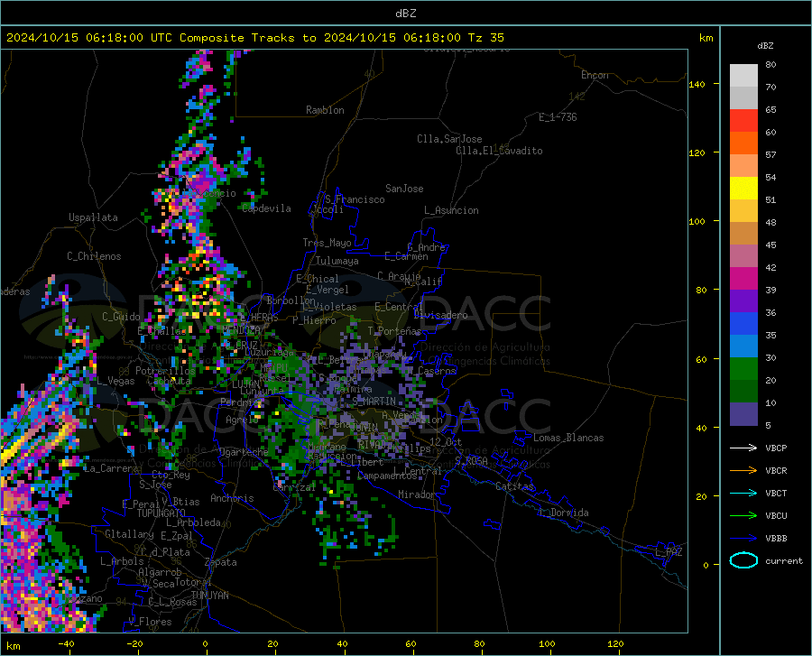Click the magenta 39 dBZ swatch
The height and width of the screenshot is (656, 812).
(743, 279)
